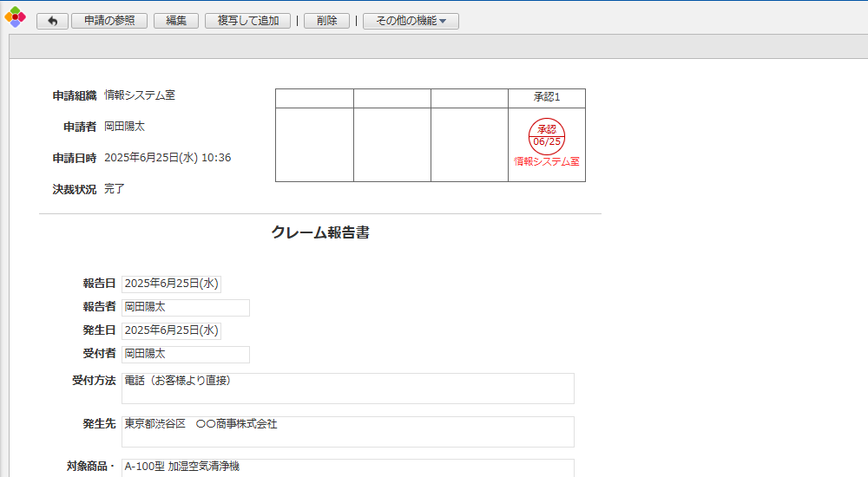868x477 pixels.
Task: Click the colorful app logo icon
Action: tap(15, 17)
